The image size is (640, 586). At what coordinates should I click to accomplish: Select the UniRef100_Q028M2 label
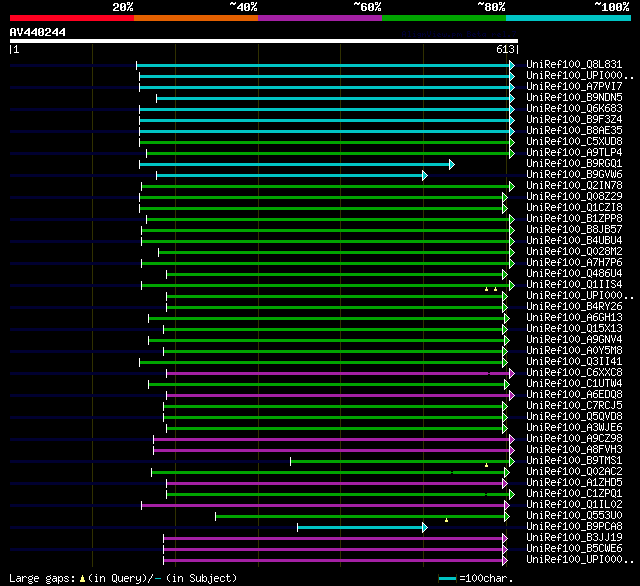[574, 251]
